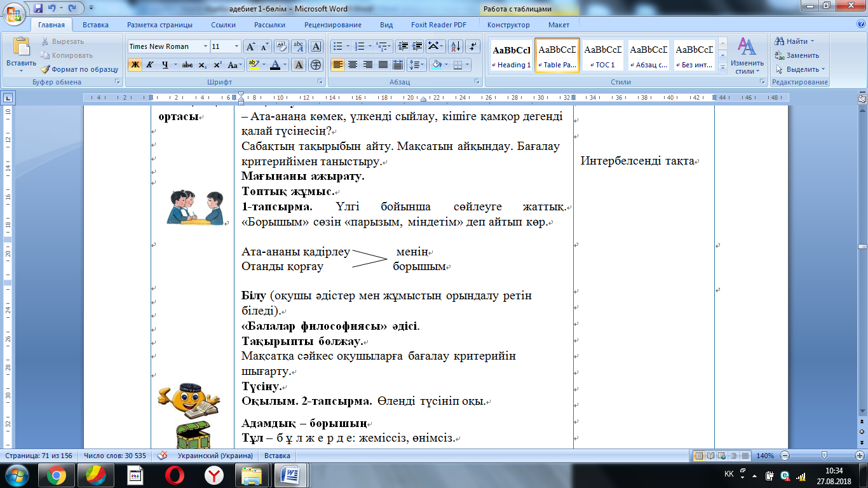868x488 pixels.
Task: Apply character shading with the gray A icon
Action: (299, 65)
